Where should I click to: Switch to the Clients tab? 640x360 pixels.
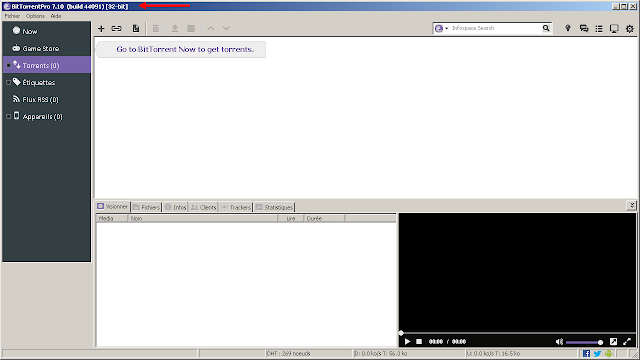point(204,207)
